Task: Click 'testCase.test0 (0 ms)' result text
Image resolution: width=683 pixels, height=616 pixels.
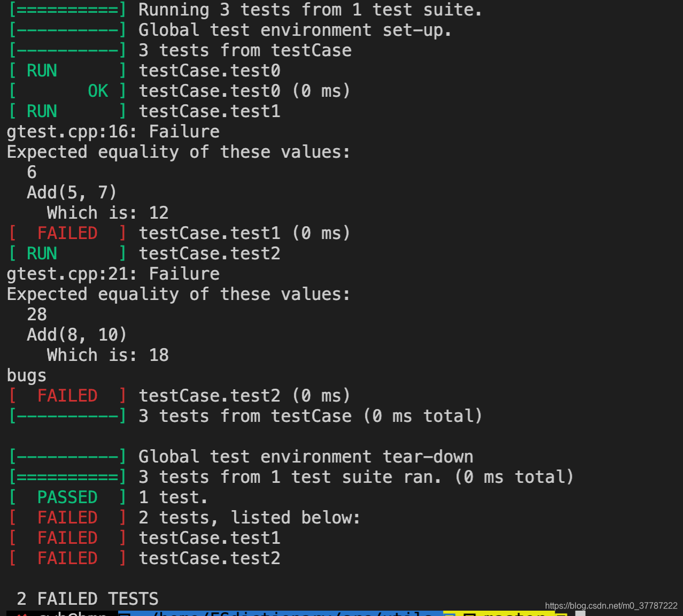Action: tap(245, 91)
